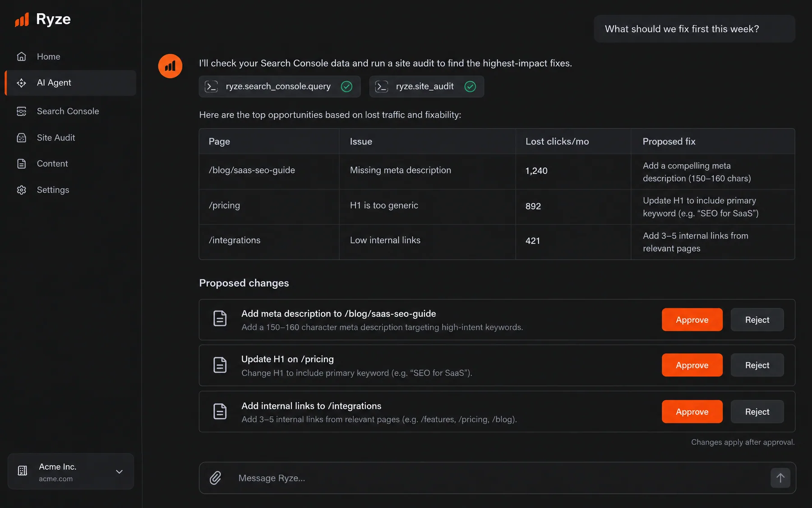Click the Home house icon
This screenshot has width=812, height=508.
tap(22, 56)
